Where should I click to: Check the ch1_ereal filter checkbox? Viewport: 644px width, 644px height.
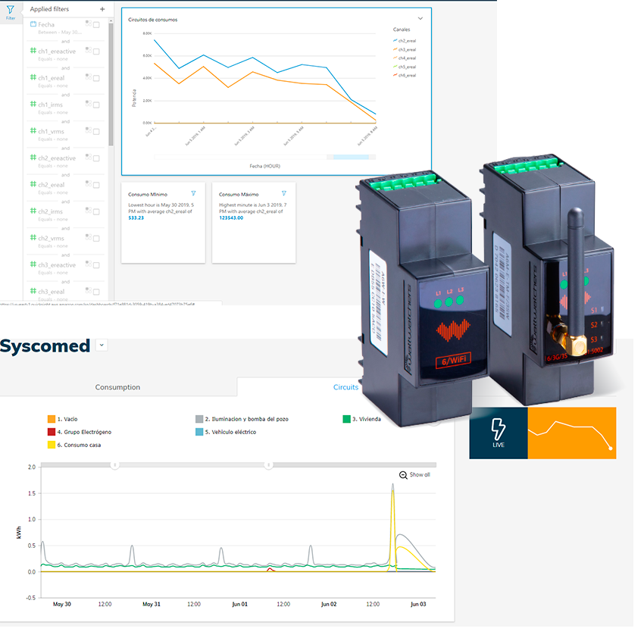click(x=96, y=79)
